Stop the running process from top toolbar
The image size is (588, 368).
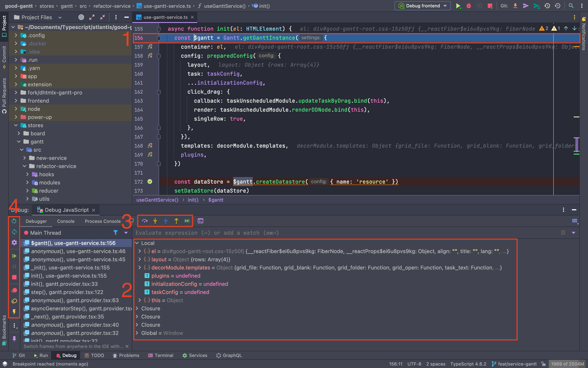(x=490, y=6)
